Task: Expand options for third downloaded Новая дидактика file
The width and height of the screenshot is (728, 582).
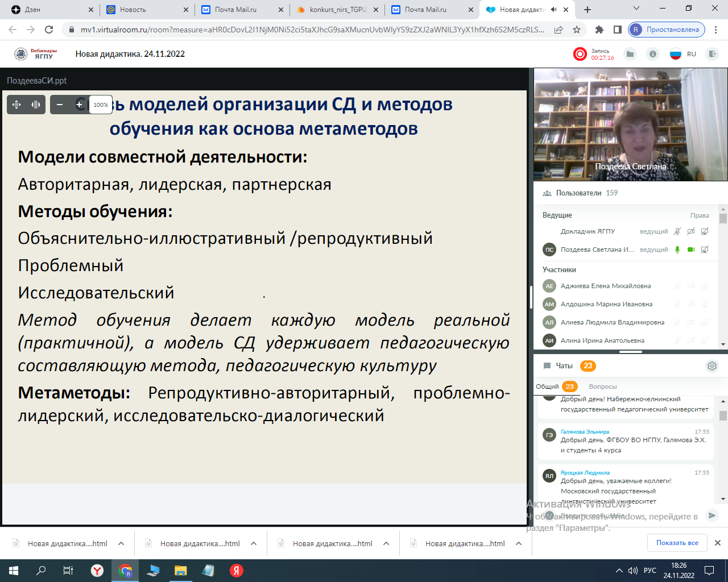Action: [386, 543]
